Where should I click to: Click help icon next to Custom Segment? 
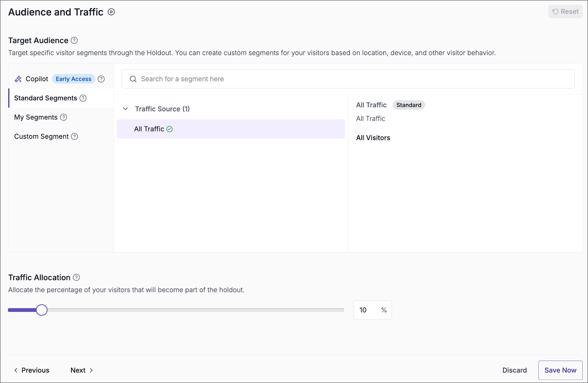coord(75,137)
